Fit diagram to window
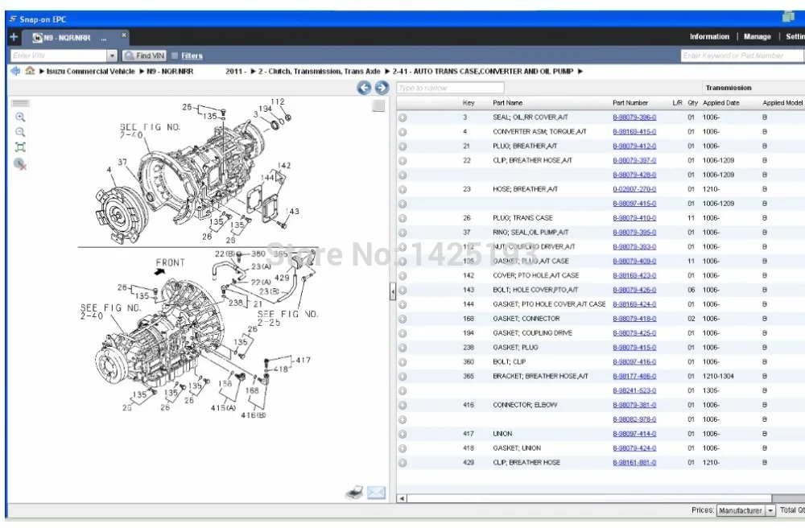This screenshot has width=805, height=532. coord(20,147)
